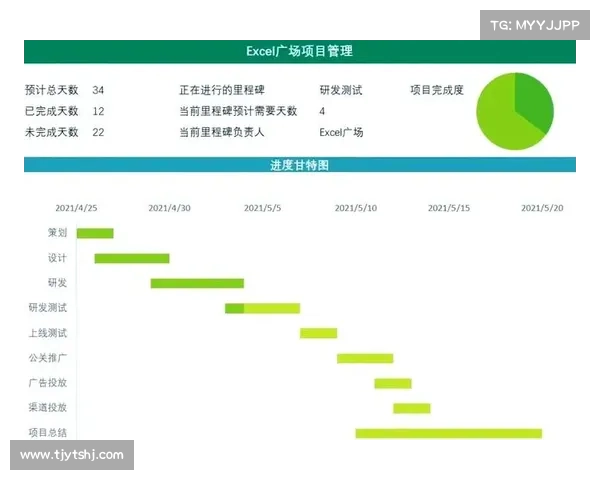Select the 策划 task bar in Gantt chart
This screenshot has height=480, width=600.
pos(95,233)
